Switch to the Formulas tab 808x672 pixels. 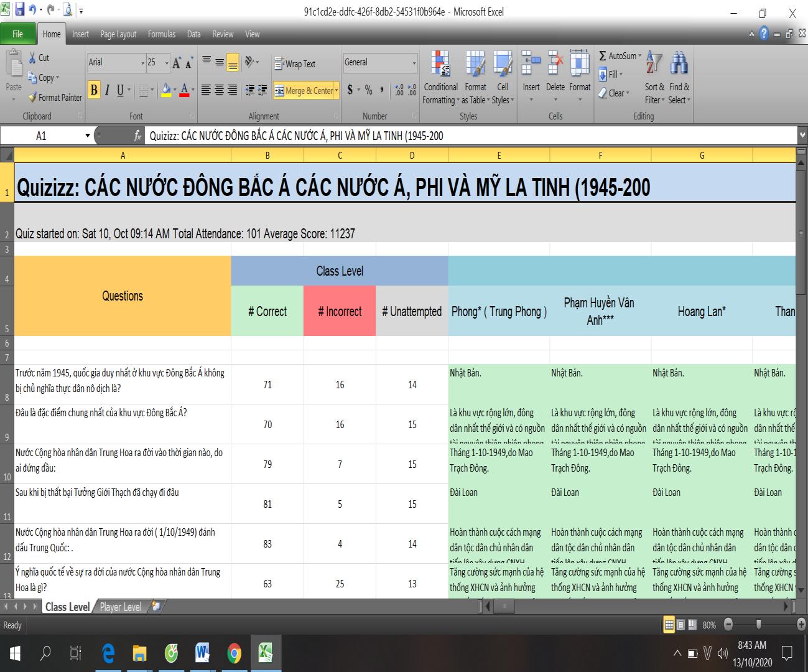pos(162,34)
